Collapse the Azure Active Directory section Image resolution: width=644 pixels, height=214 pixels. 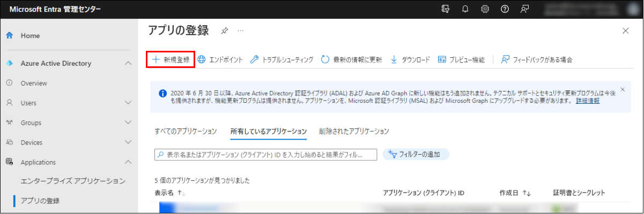128,64
